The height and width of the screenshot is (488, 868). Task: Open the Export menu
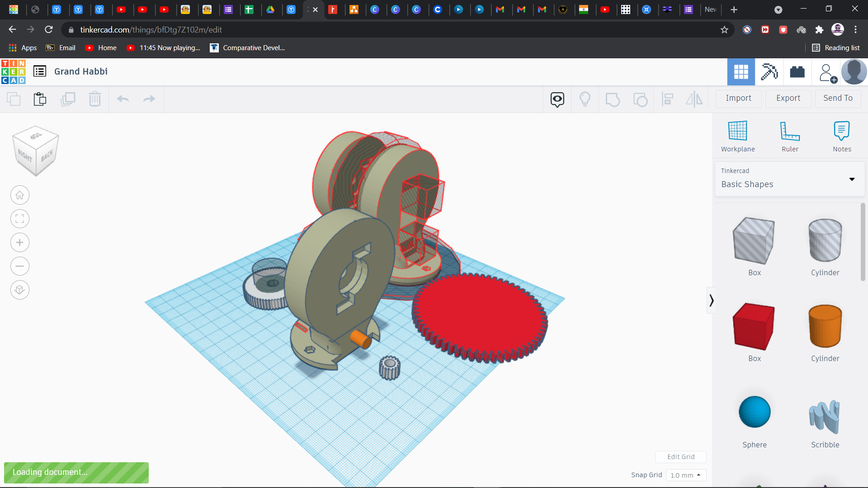point(788,98)
